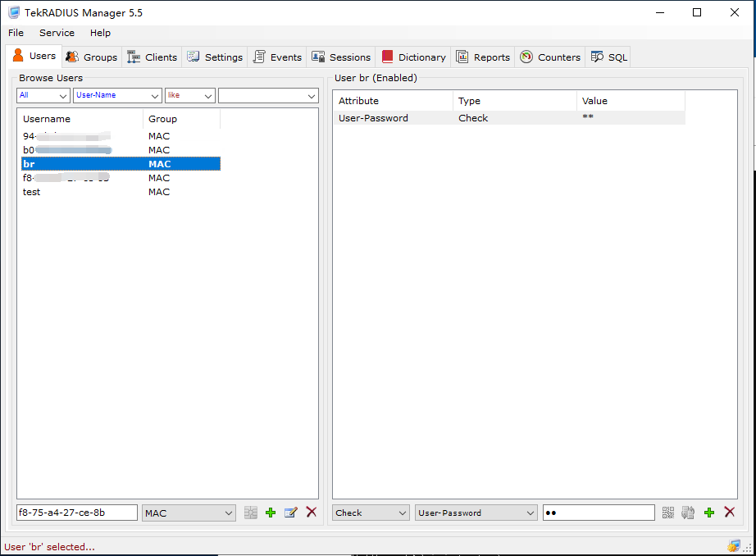Open the empty filter value dropdown

[x=269, y=95]
